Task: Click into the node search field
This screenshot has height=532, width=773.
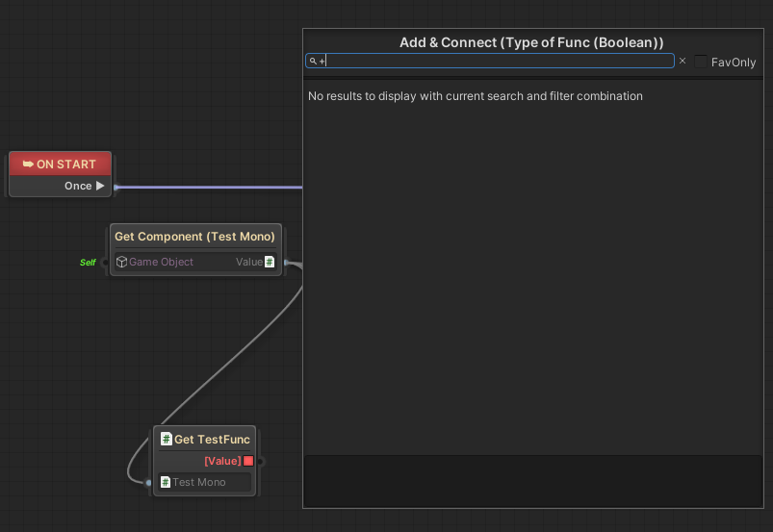Action: pos(491,61)
